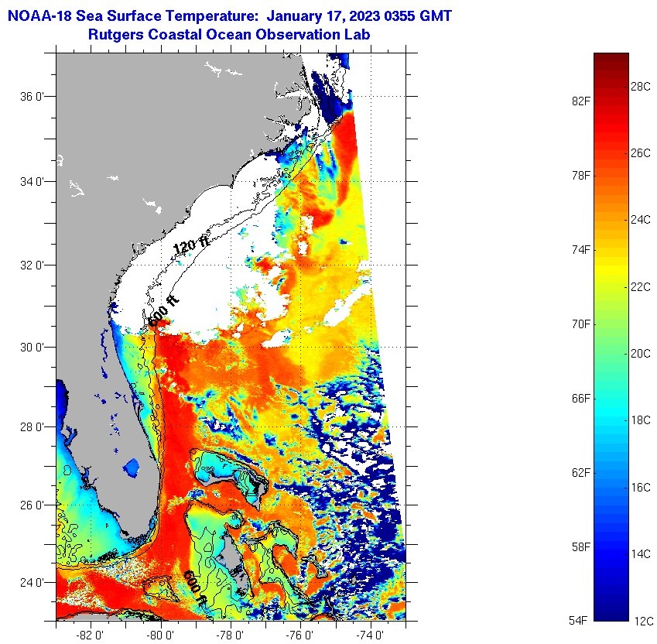
Task: Pick the 12C mark on the color scale
Action: coord(644,621)
